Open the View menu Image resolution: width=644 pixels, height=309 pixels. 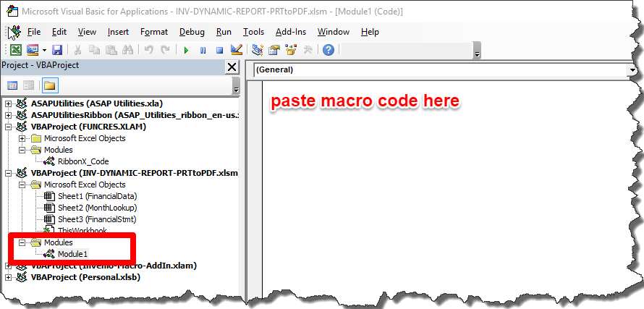pyautogui.click(x=87, y=32)
